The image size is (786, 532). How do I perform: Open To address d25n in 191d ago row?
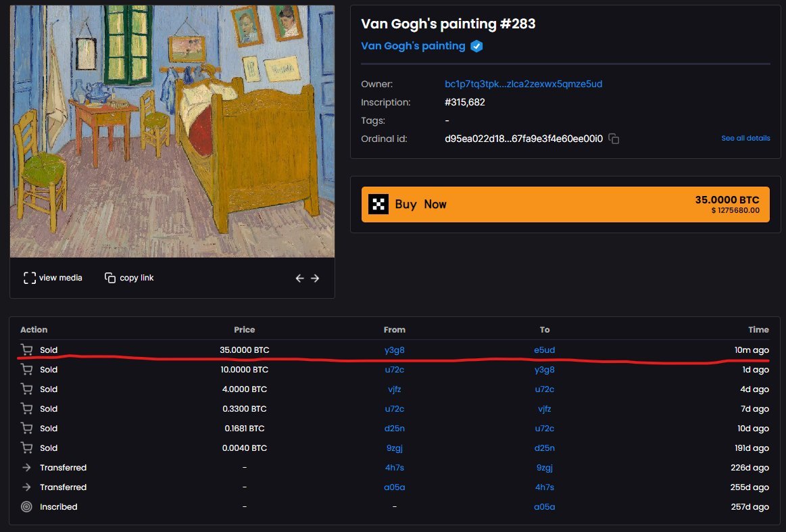(544, 448)
